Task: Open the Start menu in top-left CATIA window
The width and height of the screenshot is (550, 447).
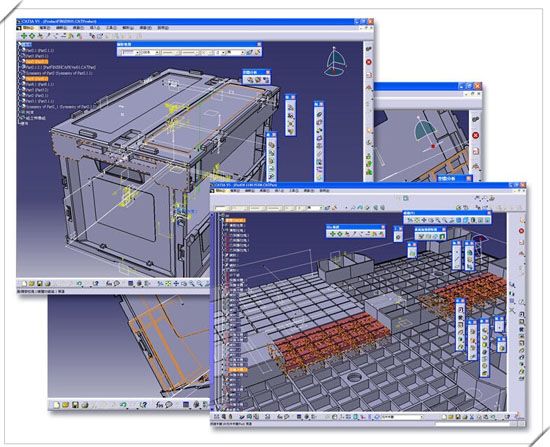Action: click(x=29, y=28)
